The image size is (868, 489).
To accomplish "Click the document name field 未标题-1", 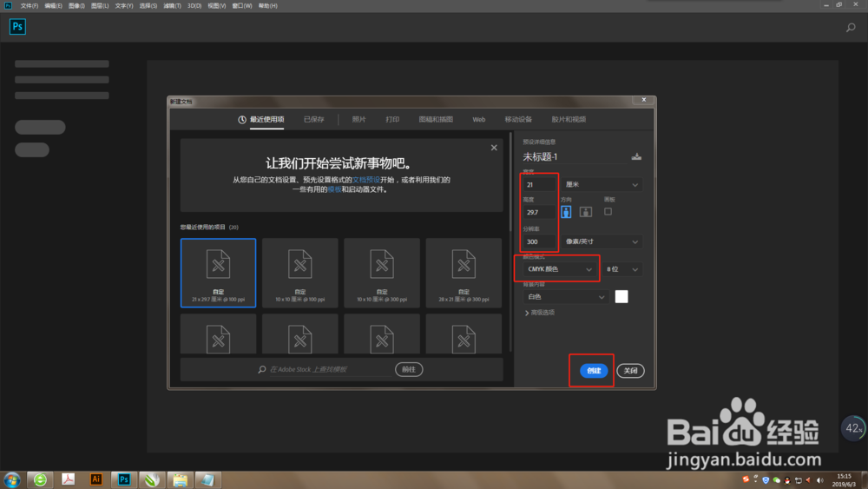I will pyautogui.click(x=574, y=156).
